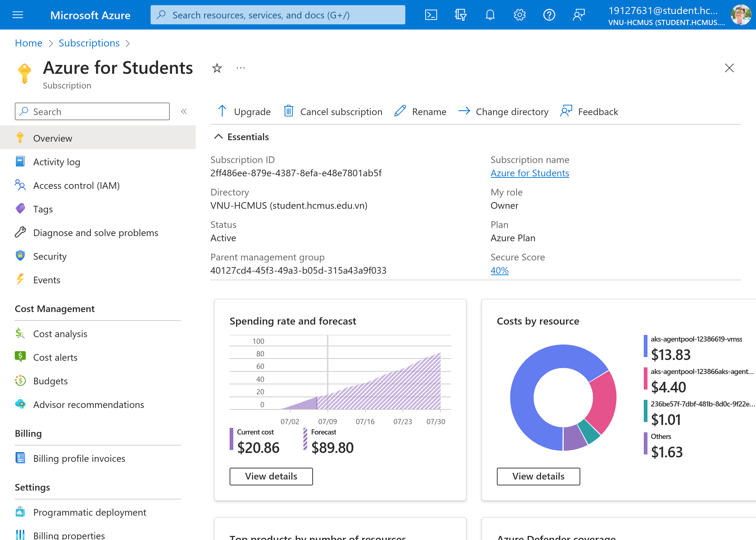Open Budgets in Cost Management
The height and width of the screenshot is (540, 756).
coord(98,381)
